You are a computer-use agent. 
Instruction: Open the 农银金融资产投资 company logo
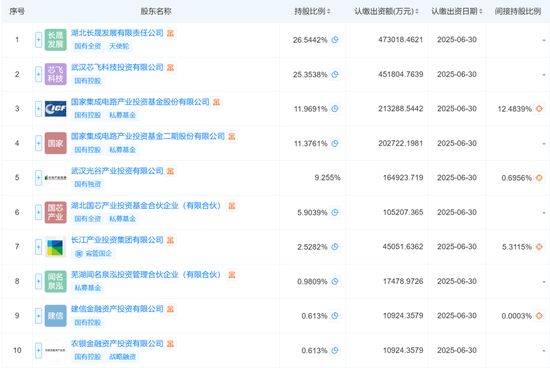click(x=55, y=350)
